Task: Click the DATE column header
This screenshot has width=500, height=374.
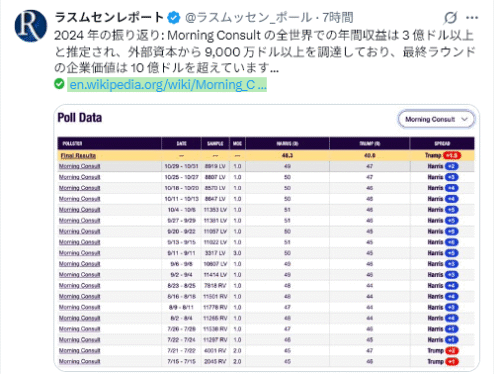Action: (182, 144)
